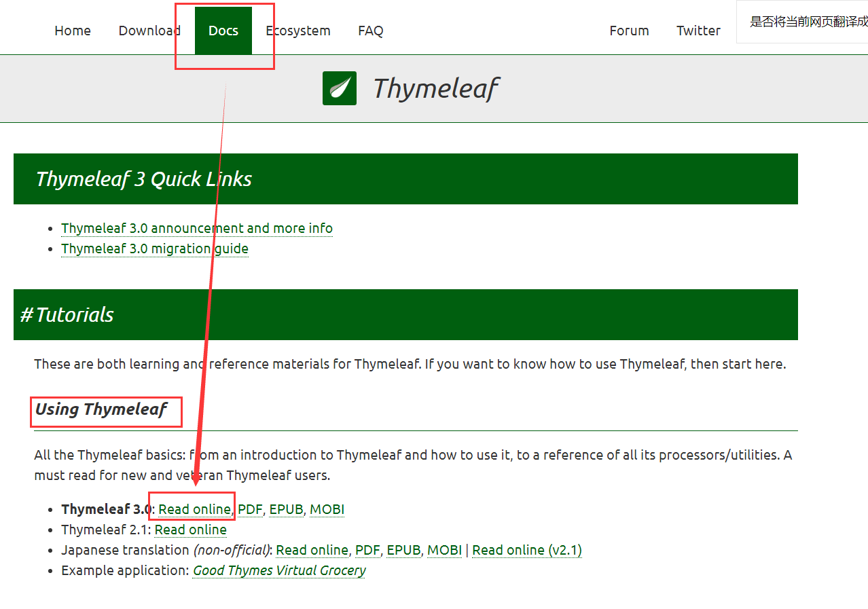Download the Thymeleaf 3.0 EPUB
Screen dimensions: 868x609
click(286, 509)
